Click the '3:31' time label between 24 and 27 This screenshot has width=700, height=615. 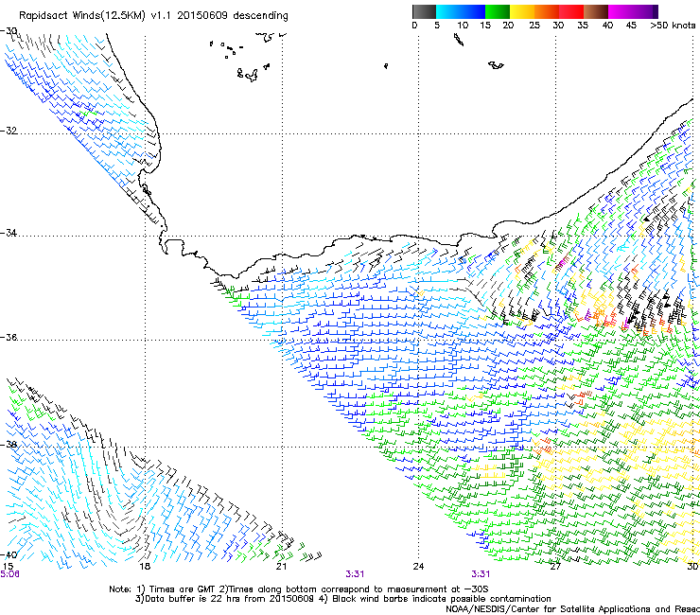click(481, 574)
